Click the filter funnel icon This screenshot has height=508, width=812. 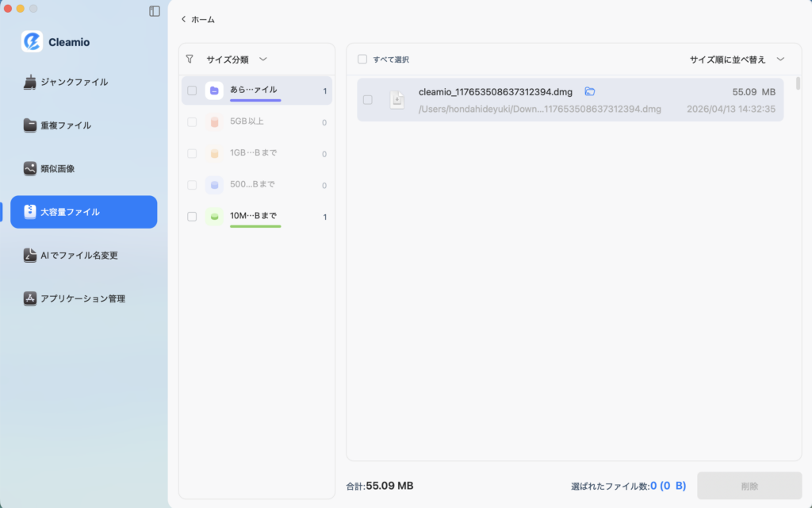coord(190,59)
